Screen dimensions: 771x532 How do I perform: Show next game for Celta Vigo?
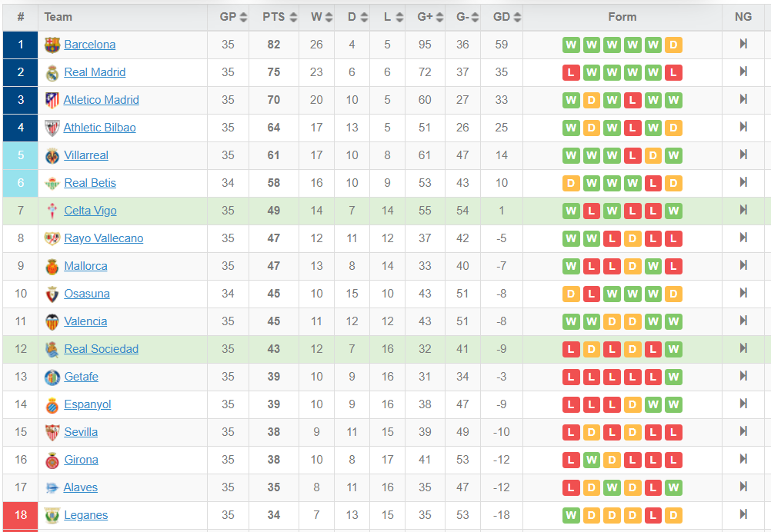pos(743,210)
